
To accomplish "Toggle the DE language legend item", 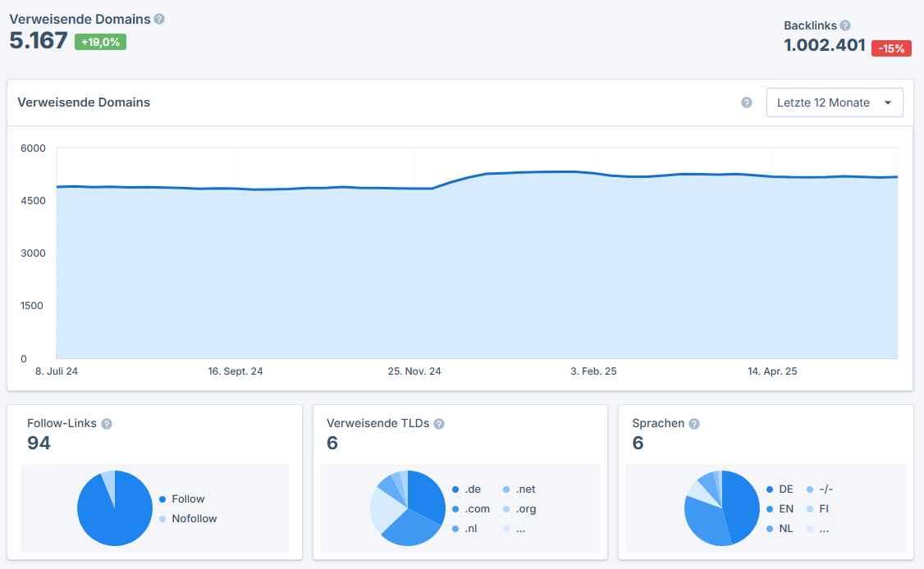I will (780, 489).
